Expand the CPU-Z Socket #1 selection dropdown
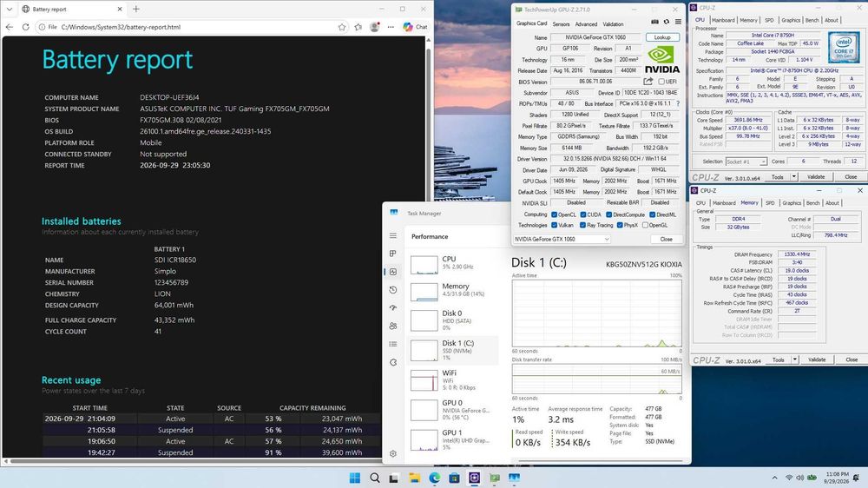The image size is (868, 488). coord(746,162)
